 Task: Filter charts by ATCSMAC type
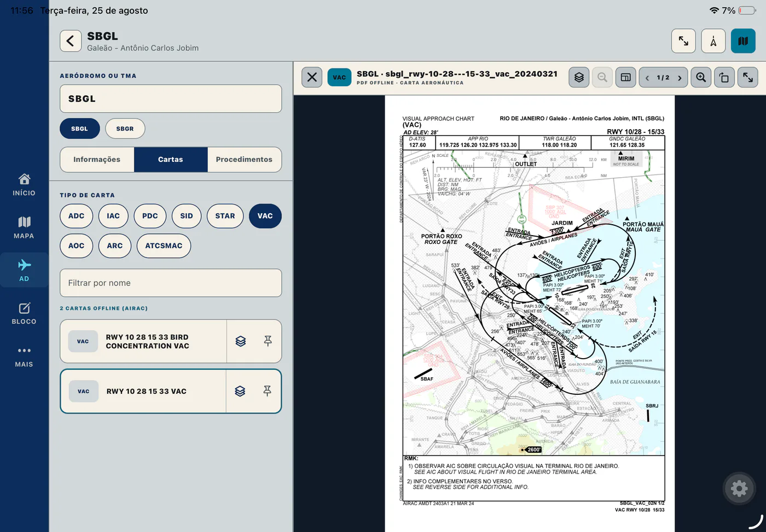tap(164, 246)
